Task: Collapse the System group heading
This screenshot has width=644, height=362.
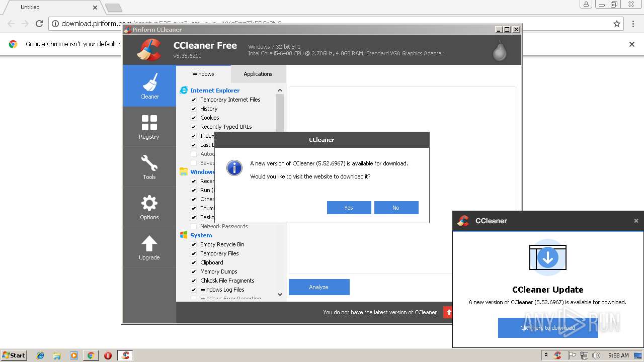Action: tap(201, 235)
